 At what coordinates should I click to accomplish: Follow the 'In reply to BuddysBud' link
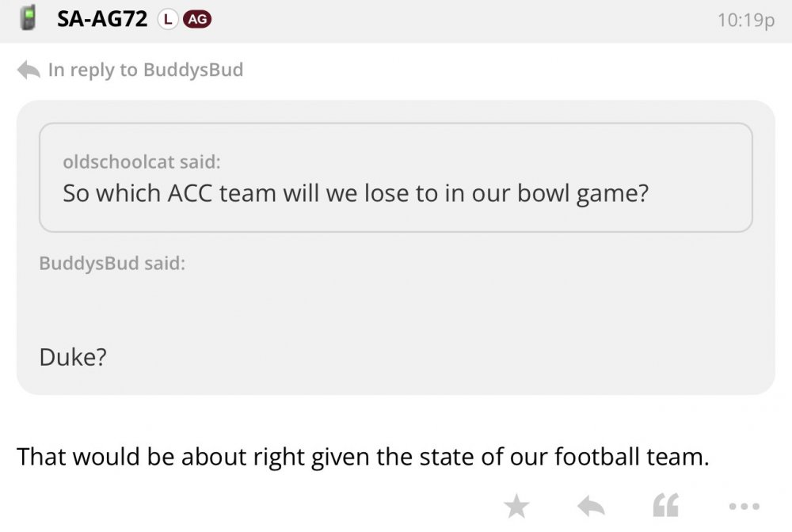145,70
